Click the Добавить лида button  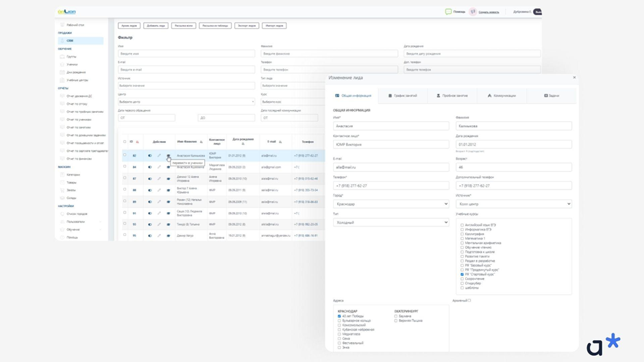156,25
